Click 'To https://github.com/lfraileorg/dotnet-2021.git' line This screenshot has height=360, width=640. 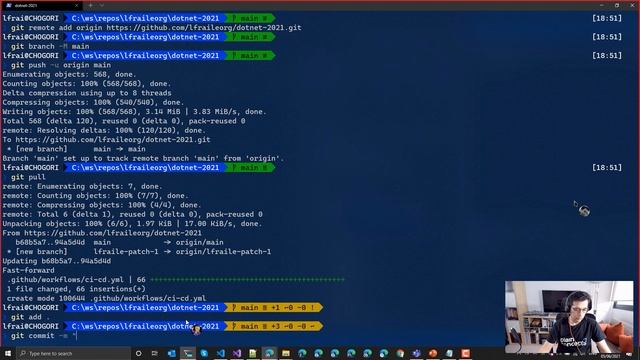click(x=107, y=140)
